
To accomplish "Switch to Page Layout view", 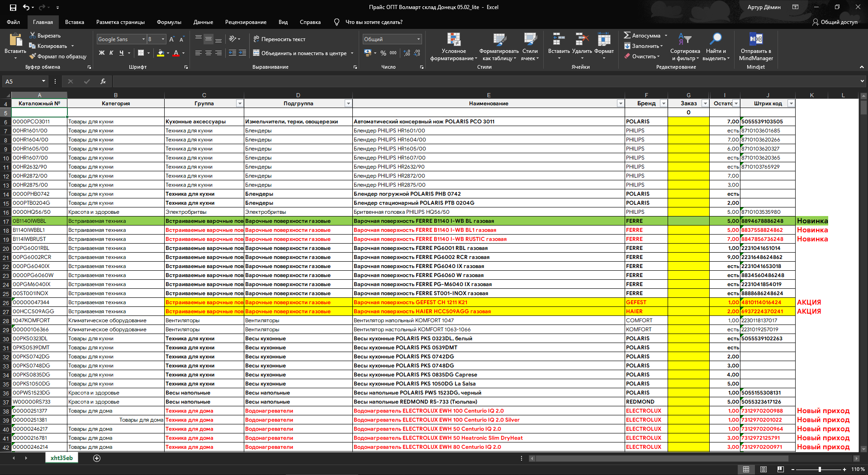I will click(764, 470).
